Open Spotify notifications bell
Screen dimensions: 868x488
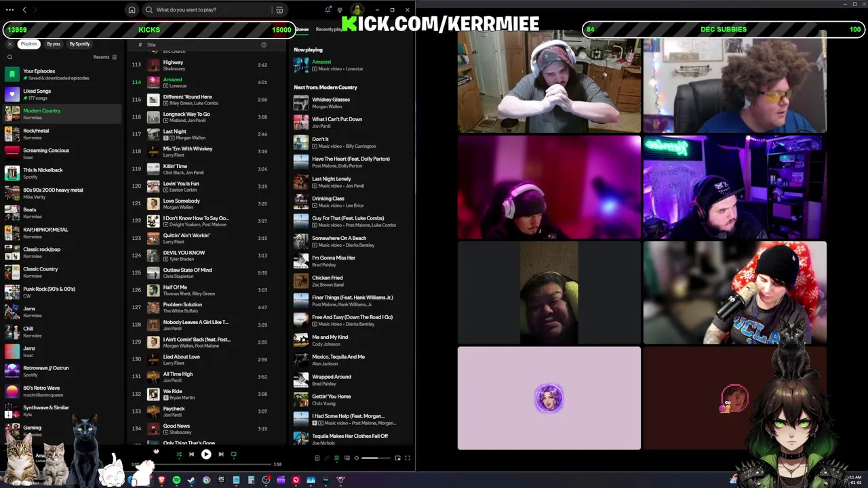tap(328, 9)
